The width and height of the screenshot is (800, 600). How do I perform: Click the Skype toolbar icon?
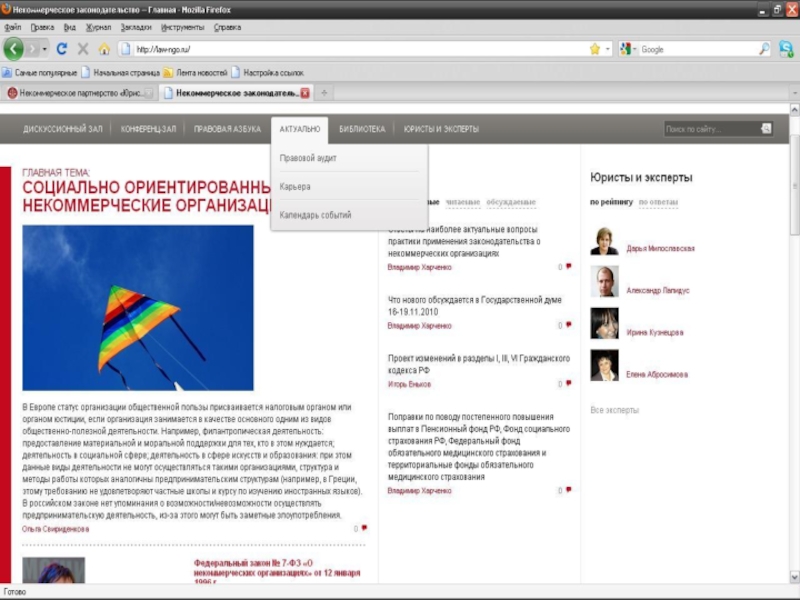coord(786,49)
